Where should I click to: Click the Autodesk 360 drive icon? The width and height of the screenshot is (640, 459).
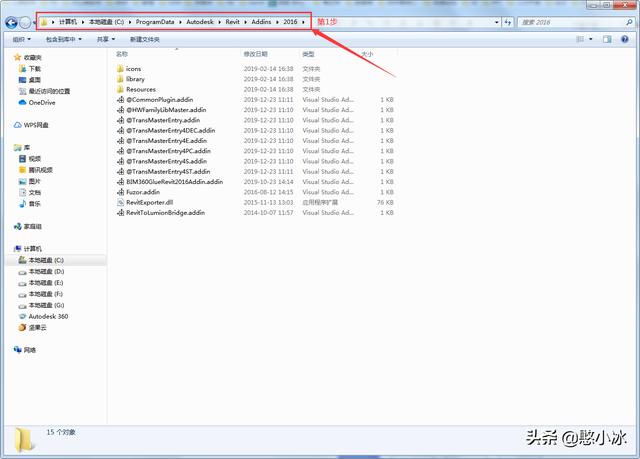22,316
